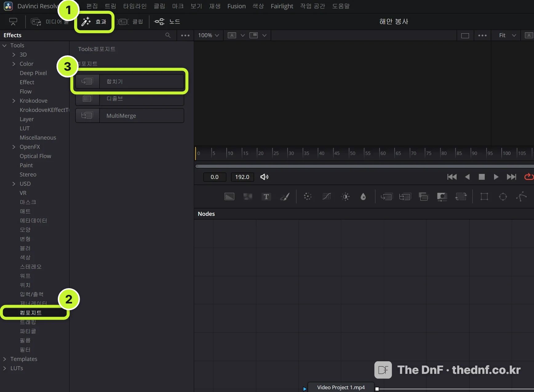Add a Color Corrector node
The width and height of the screenshot is (534, 392).
point(308,196)
